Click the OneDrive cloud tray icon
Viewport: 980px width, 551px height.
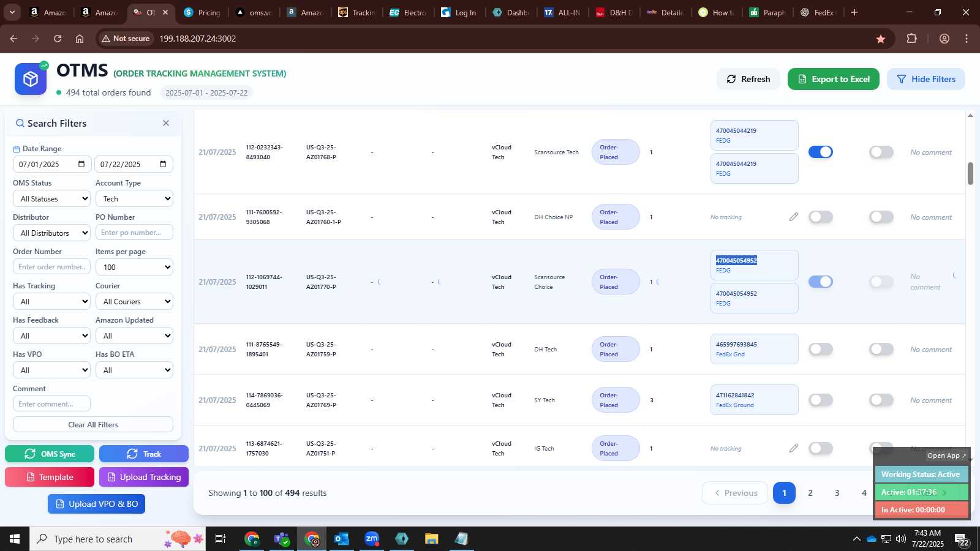click(x=871, y=539)
